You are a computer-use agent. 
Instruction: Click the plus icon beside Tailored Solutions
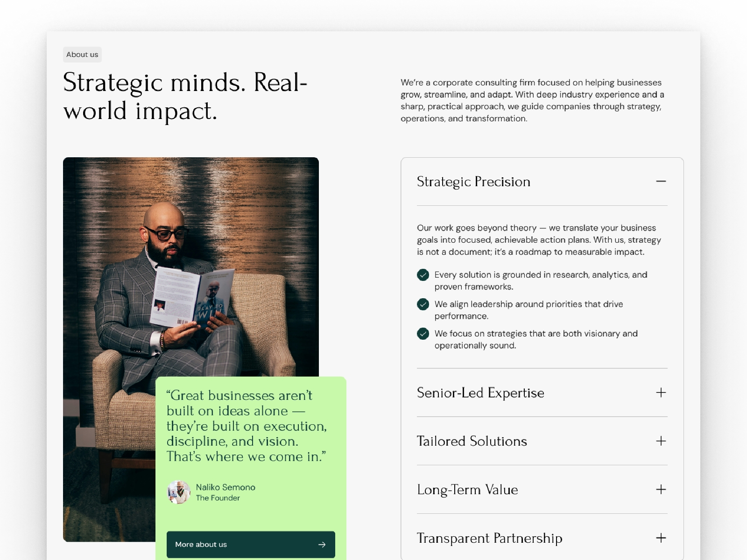(x=661, y=441)
